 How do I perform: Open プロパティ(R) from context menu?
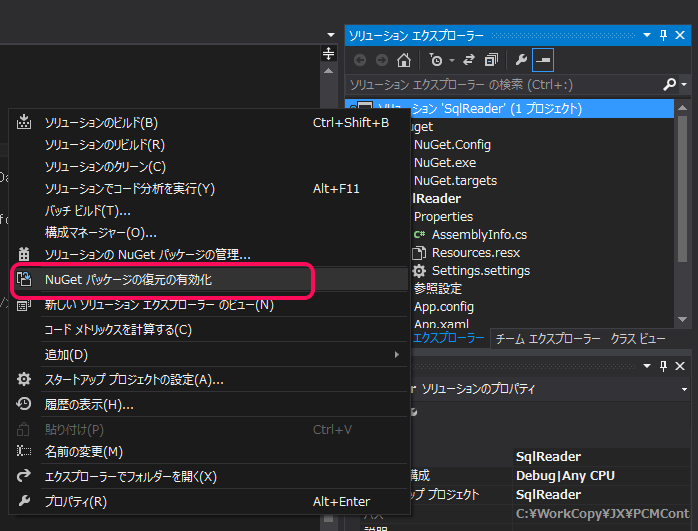tap(209, 502)
